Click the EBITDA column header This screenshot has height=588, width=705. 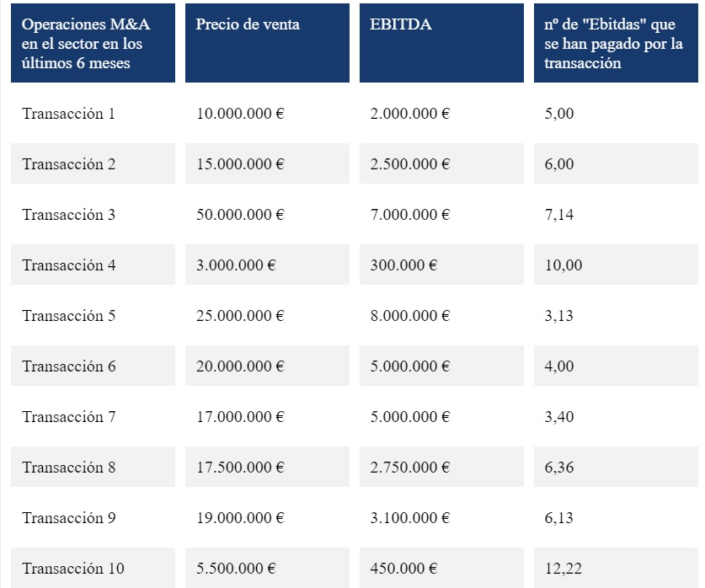tap(441, 43)
